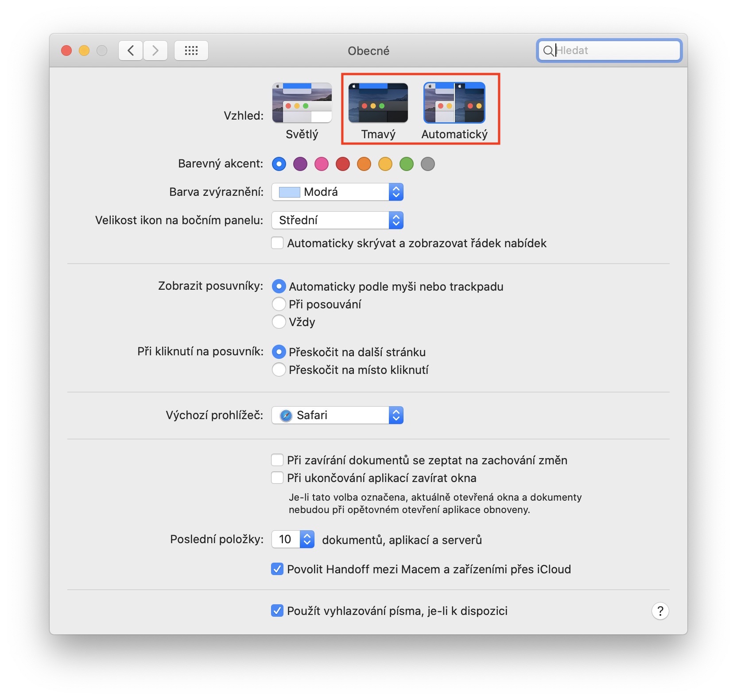Select Přeskočit na místo kliknutí option
This screenshot has width=737, height=700.
279,369
